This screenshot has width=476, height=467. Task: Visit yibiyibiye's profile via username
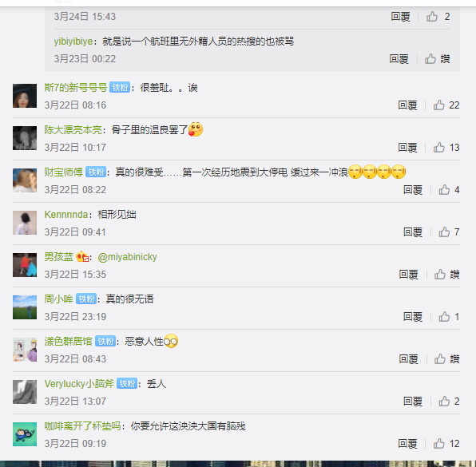(x=73, y=42)
